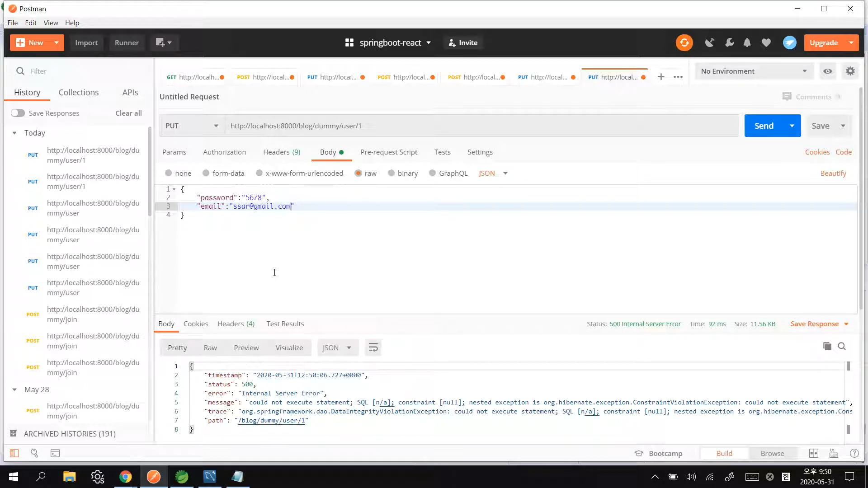Click Clear all history
Viewport: 868px width, 488px height.
tap(128, 113)
